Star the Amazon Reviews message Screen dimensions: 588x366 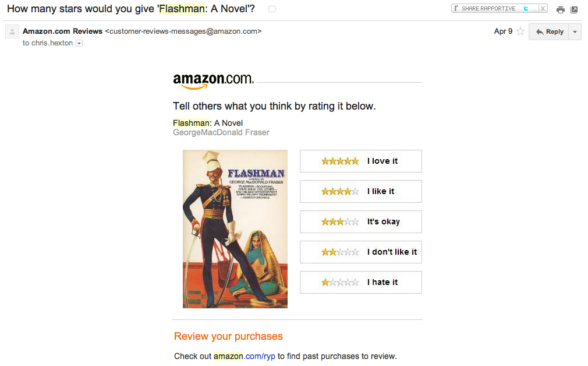[x=520, y=31]
